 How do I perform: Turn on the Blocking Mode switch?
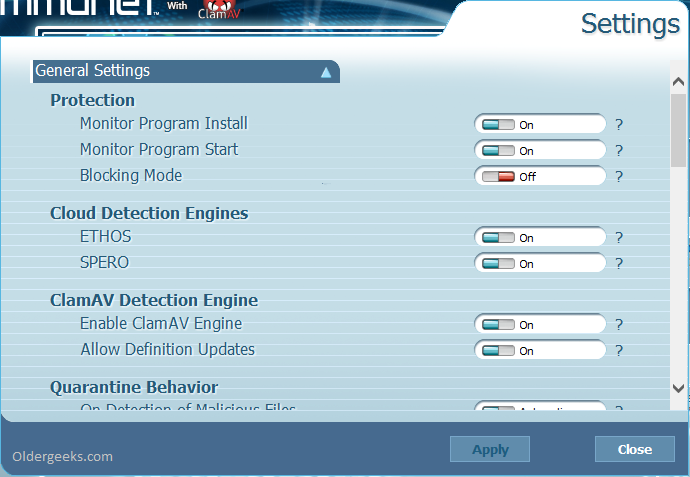[498, 176]
